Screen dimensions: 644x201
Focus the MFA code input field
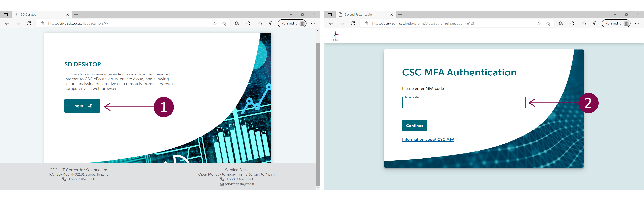point(464,103)
